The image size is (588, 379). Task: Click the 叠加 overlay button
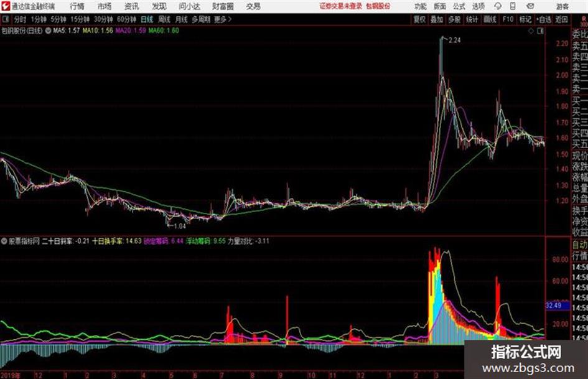click(437, 19)
